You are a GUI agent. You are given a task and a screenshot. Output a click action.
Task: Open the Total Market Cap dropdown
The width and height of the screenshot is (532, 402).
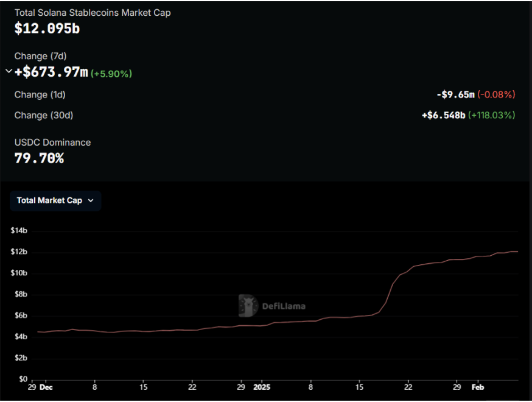(x=55, y=200)
